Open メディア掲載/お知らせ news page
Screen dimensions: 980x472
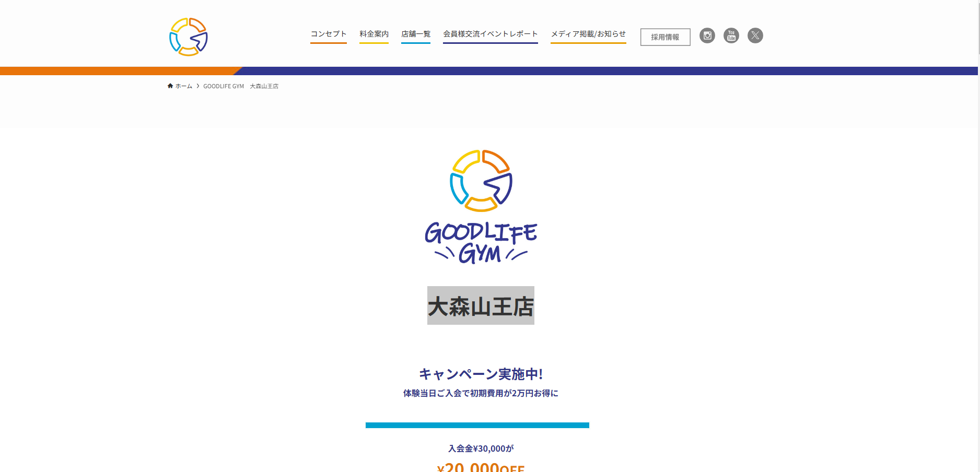tap(588, 34)
